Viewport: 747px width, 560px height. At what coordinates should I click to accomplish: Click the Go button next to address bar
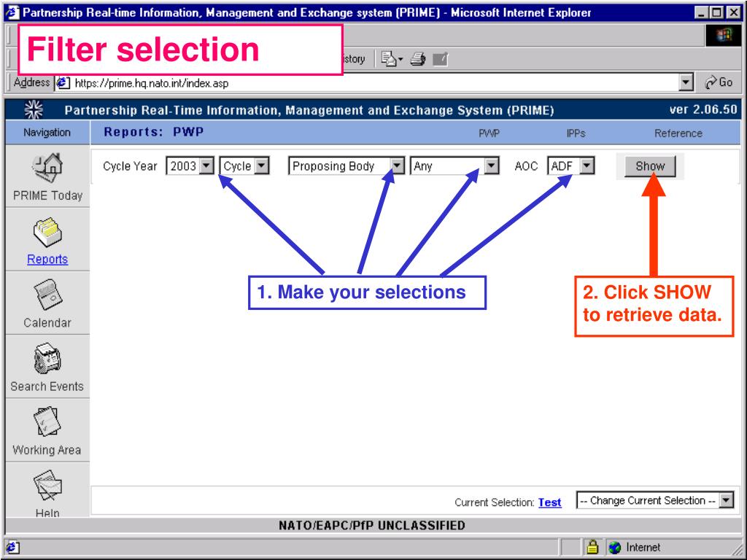coord(719,82)
